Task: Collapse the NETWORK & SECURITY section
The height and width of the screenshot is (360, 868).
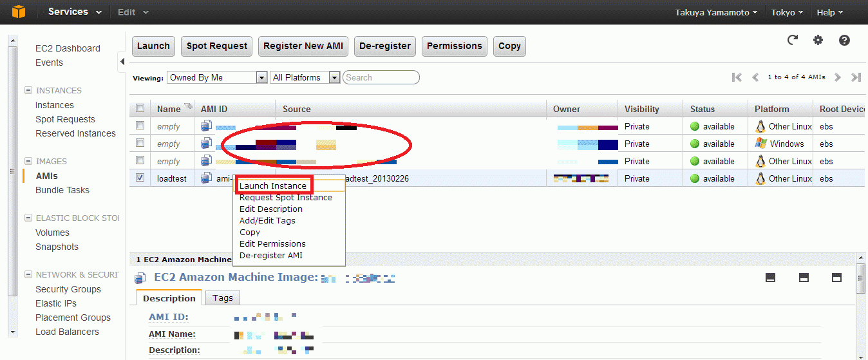Action: pyautogui.click(x=28, y=274)
